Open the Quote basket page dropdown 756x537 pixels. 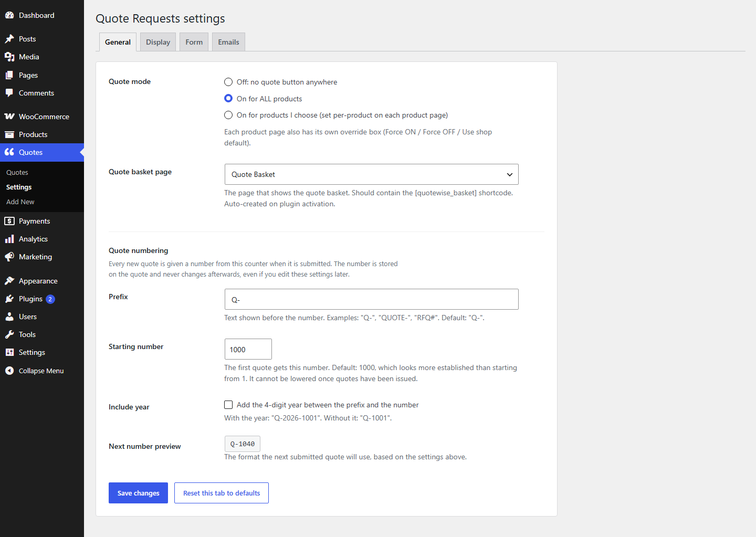coord(371,174)
